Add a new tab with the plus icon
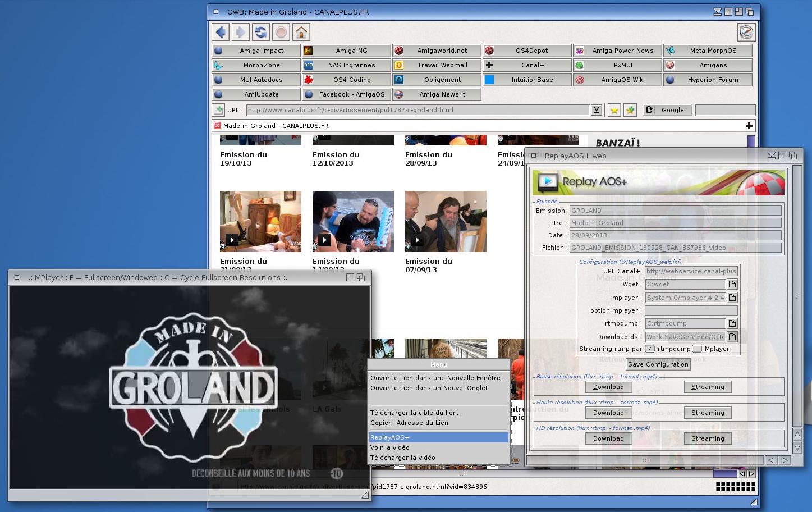 tap(749, 126)
